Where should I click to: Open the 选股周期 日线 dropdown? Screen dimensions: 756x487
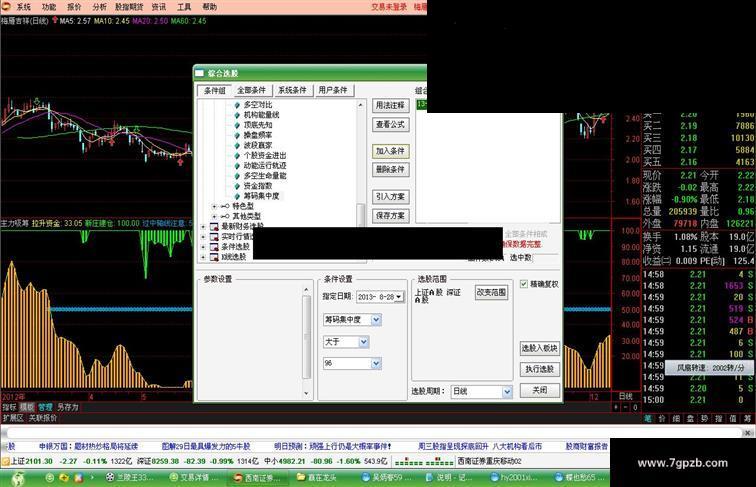pos(507,392)
